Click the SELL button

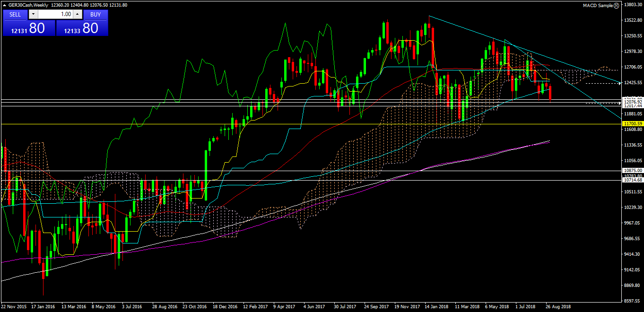pos(15,14)
